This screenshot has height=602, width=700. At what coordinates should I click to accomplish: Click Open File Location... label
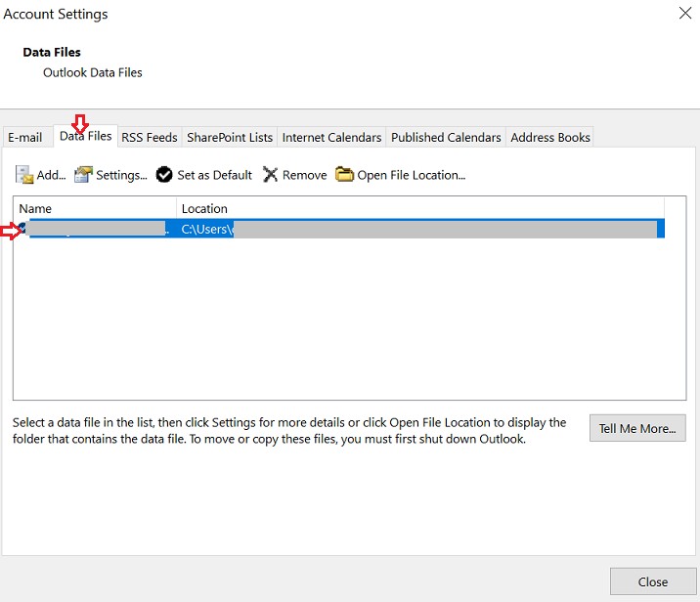(x=412, y=175)
